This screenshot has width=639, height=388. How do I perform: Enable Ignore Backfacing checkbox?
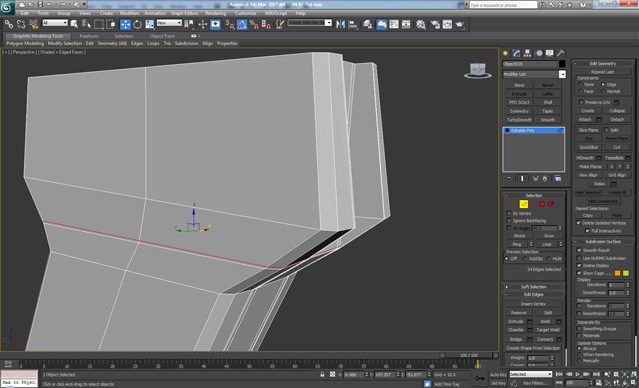coord(509,221)
